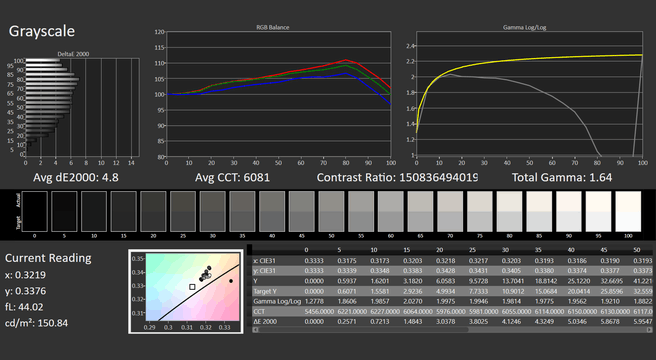Select the 65 level grayscale swatch
The image size is (656, 360).
point(420,211)
